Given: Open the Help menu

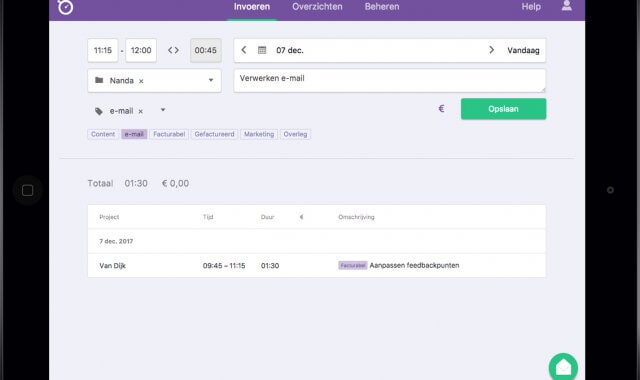Looking at the screenshot, I should coord(531,7).
